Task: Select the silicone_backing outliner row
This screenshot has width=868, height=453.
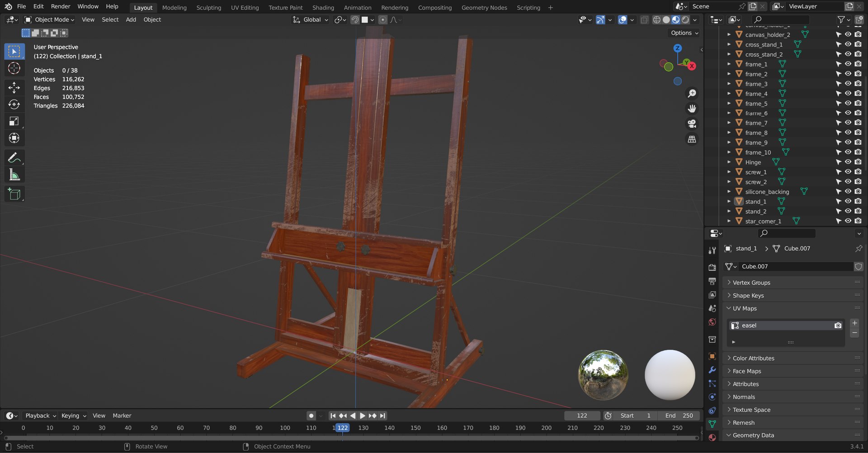Action: click(x=785, y=192)
